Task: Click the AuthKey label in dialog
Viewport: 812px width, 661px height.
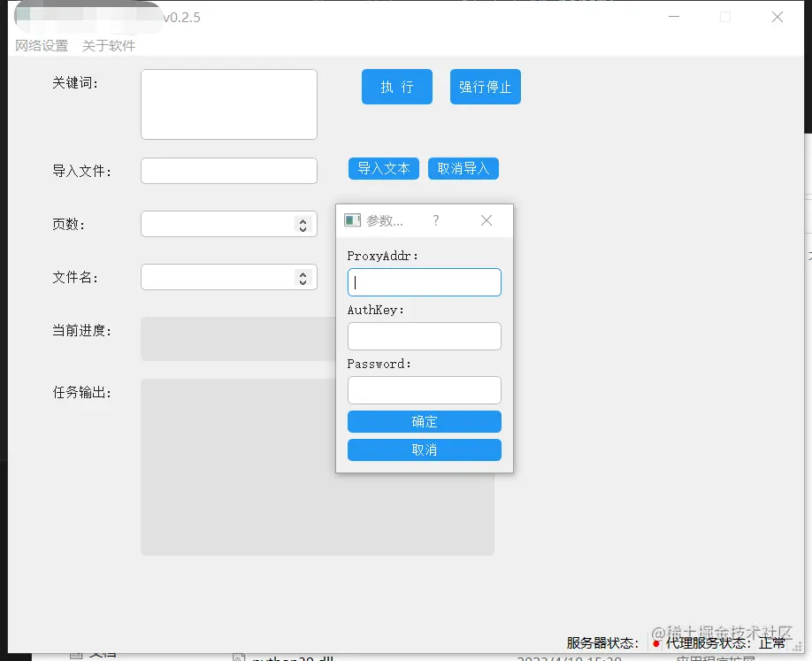Action: click(x=375, y=310)
